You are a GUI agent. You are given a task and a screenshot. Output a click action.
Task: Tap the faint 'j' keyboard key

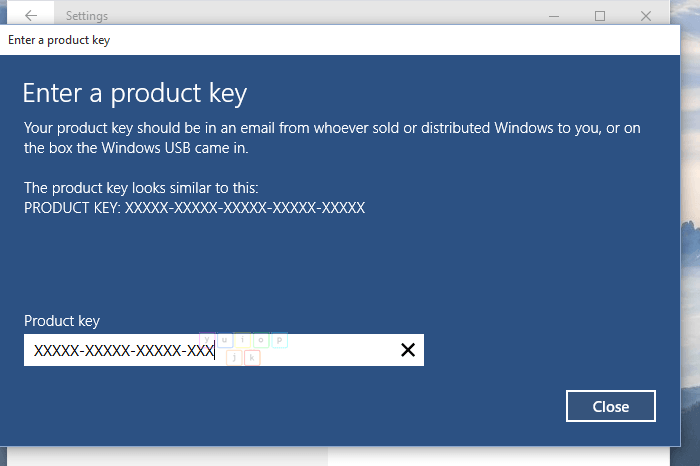click(x=234, y=358)
